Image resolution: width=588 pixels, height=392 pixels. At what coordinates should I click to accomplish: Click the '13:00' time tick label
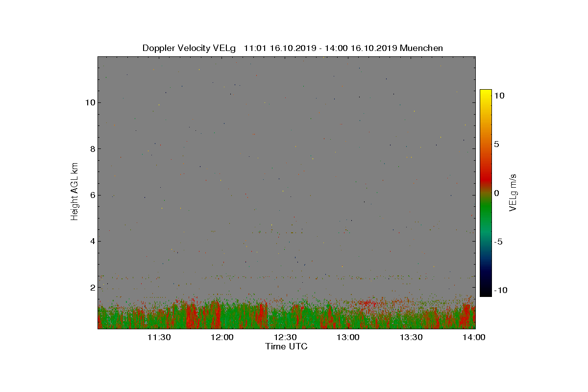[348, 337]
